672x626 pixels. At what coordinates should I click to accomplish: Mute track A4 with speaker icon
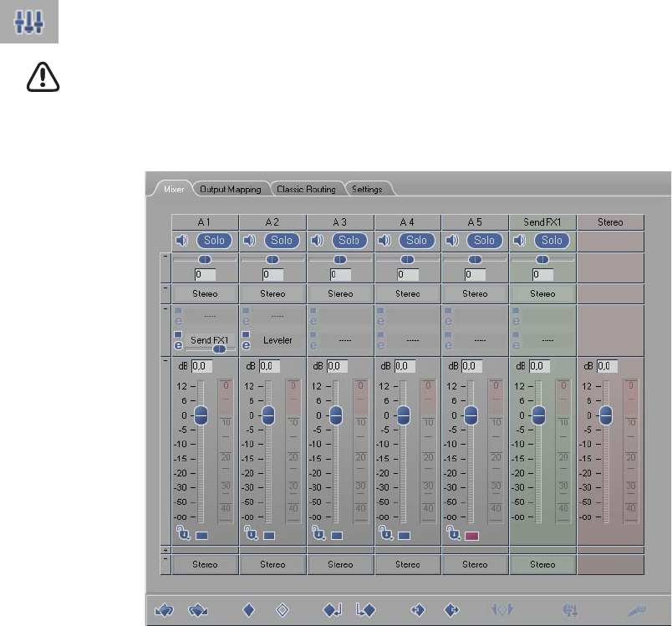tap(384, 241)
